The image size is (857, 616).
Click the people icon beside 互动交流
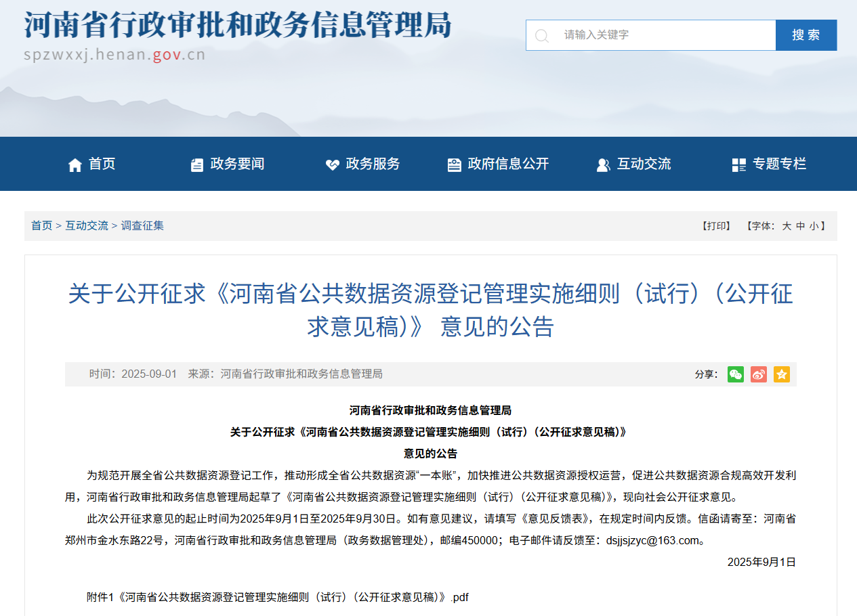[x=603, y=164]
